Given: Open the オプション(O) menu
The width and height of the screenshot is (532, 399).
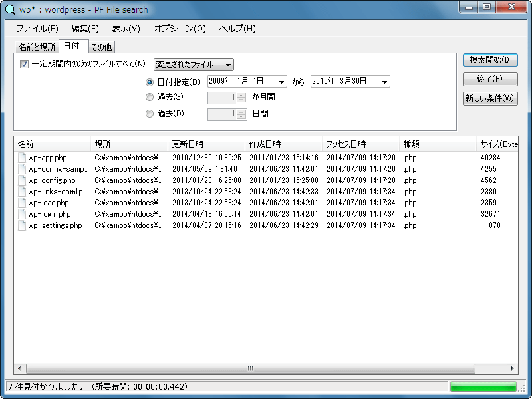Looking at the screenshot, I should click(x=180, y=29).
